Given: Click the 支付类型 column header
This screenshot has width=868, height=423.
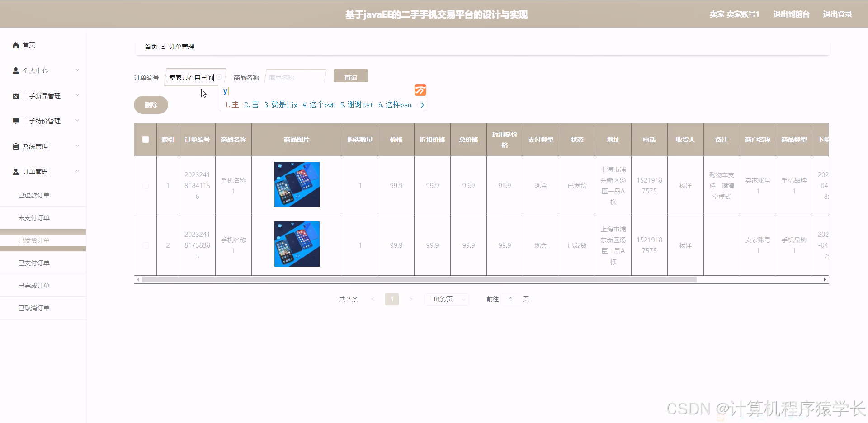Looking at the screenshot, I should click(541, 140).
